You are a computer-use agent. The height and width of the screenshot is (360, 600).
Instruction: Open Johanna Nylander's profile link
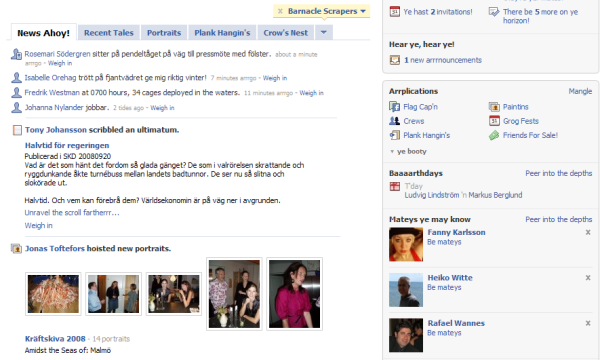tap(54, 108)
